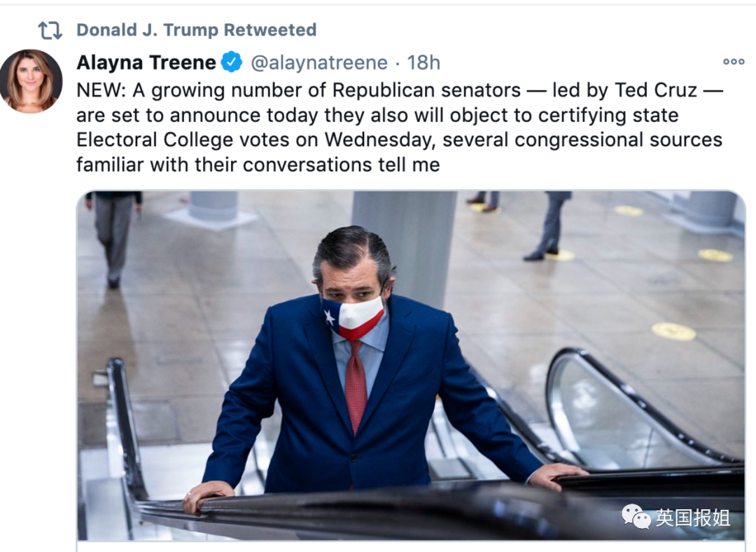Click the 英国报姐 watermark text

click(693, 518)
